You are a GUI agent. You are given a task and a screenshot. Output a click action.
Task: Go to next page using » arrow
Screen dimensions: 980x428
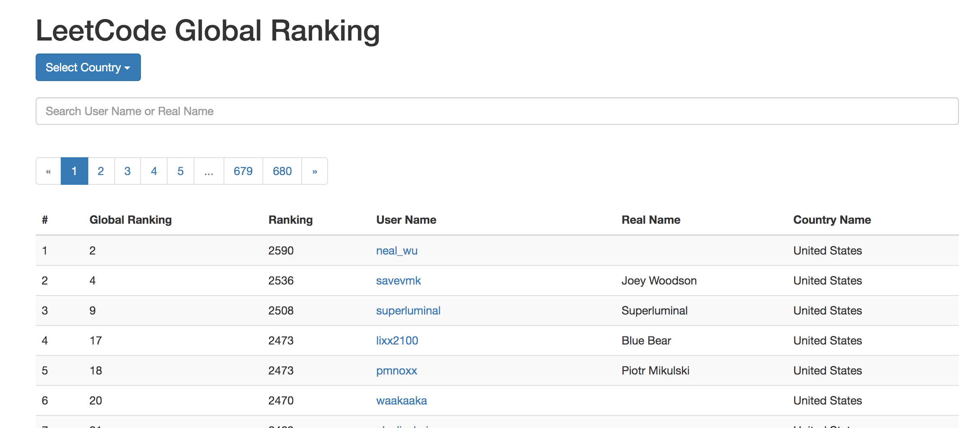(315, 171)
